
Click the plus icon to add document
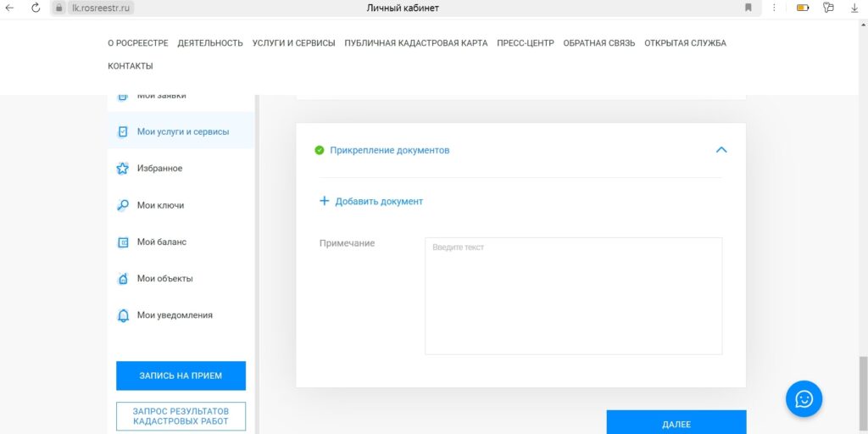pyautogui.click(x=324, y=202)
